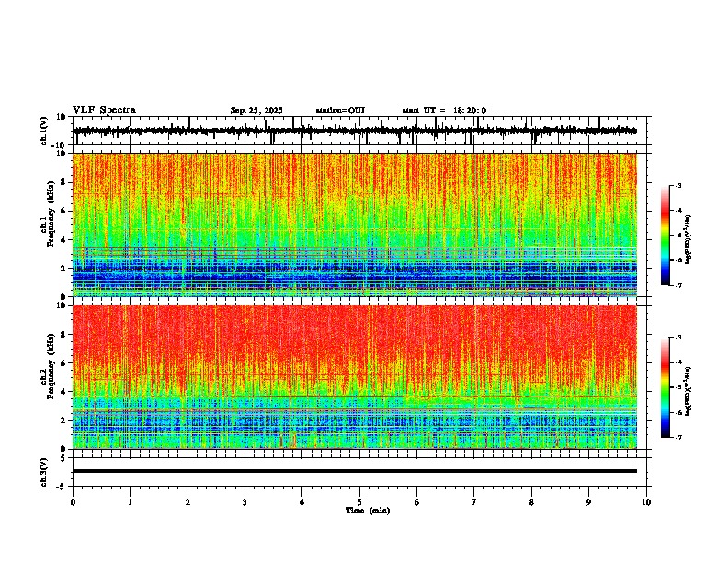The width and height of the screenshot is (728, 563).
Task: Click time axis tick label "8"
Action: (531, 502)
